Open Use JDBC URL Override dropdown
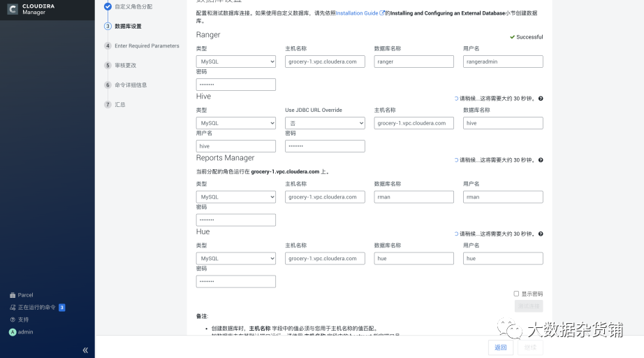 (325, 123)
